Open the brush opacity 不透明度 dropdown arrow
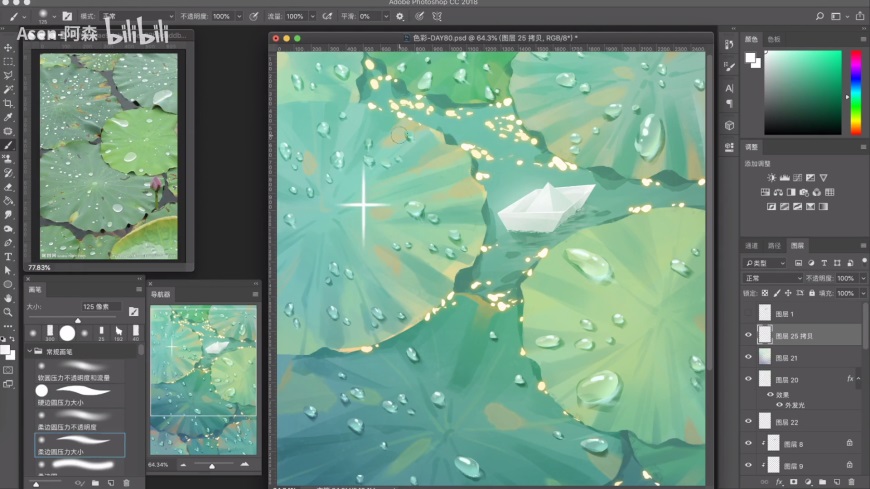This screenshot has height=489, width=870. click(239, 17)
